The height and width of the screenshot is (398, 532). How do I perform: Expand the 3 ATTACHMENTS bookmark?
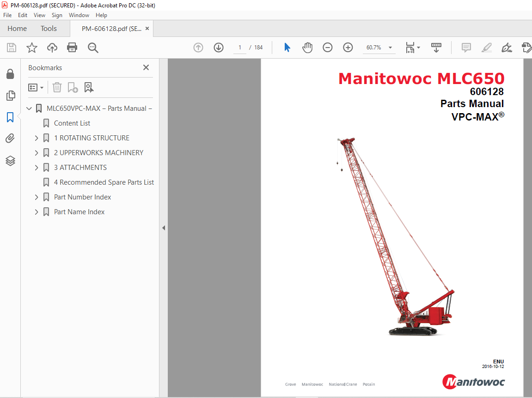tap(37, 168)
